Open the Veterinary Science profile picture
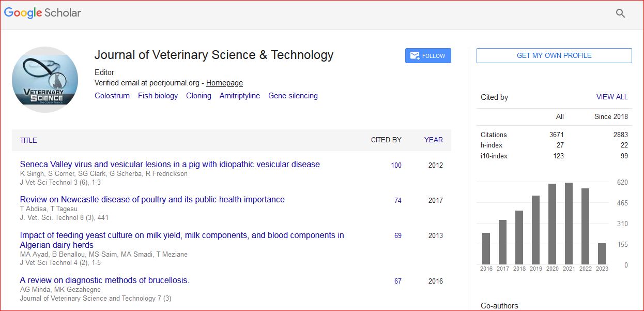644x311 pixels. click(x=45, y=80)
